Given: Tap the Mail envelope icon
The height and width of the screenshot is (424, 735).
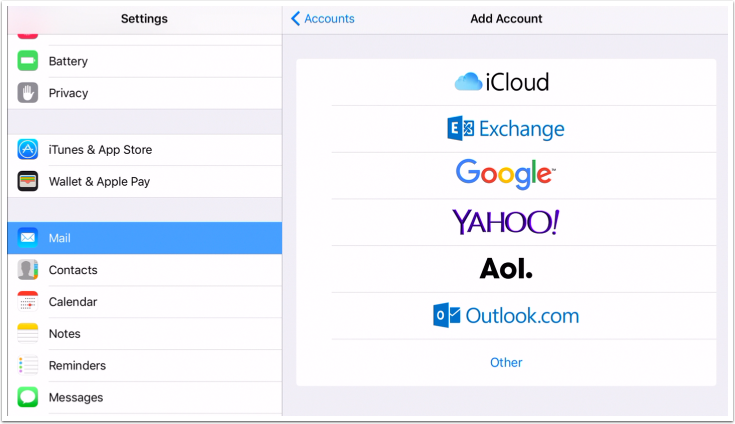Looking at the screenshot, I should 28,238.
